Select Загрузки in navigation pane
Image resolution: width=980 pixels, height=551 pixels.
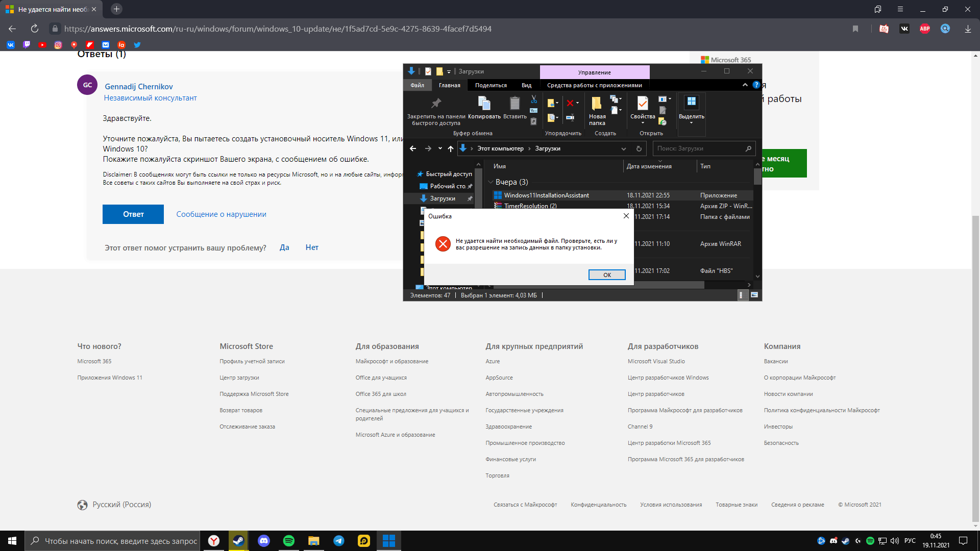point(443,198)
